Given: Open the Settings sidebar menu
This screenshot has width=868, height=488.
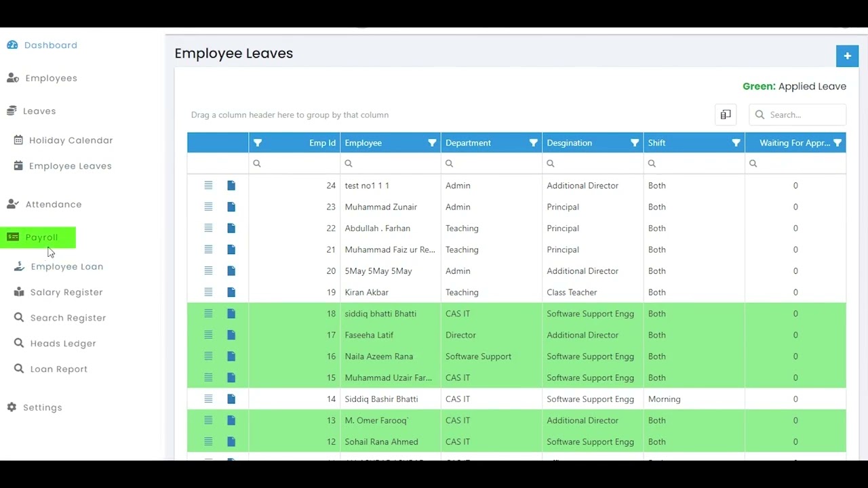Looking at the screenshot, I should tap(35, 407).
